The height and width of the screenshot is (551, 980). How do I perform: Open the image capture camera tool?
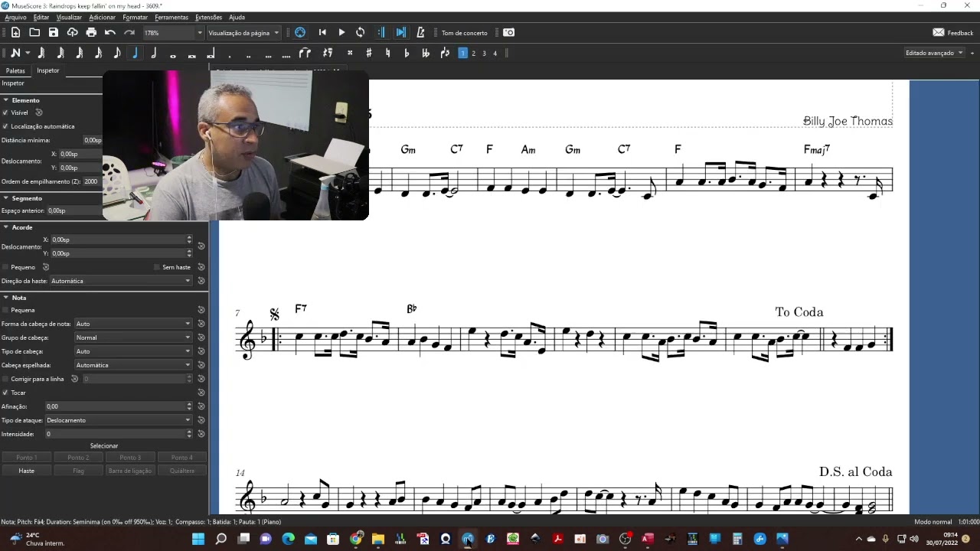(509, 32)
